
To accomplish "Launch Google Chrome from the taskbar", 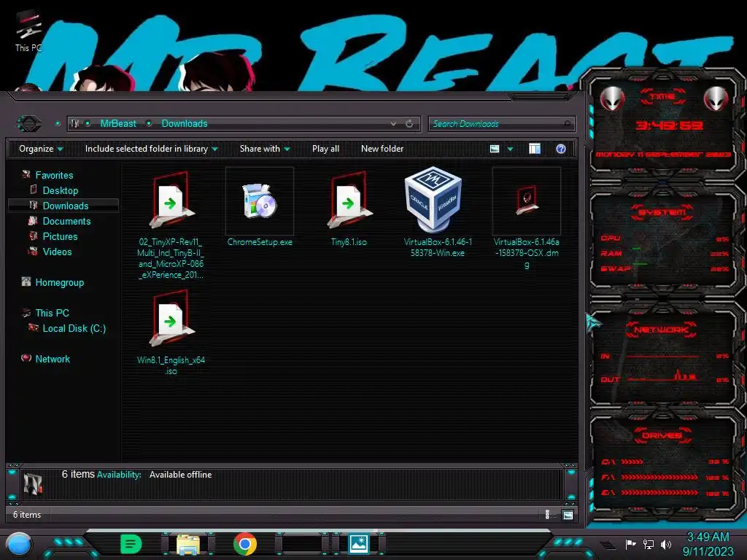I will coord(245,544).
